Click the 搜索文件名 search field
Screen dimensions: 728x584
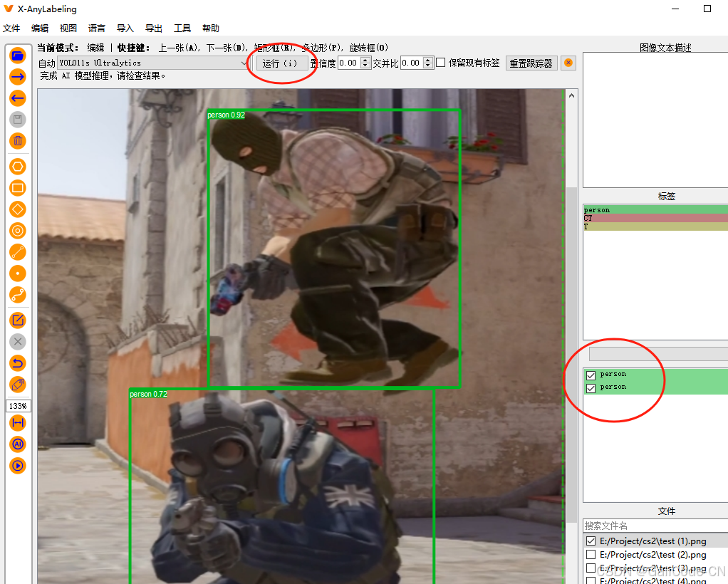655,526
